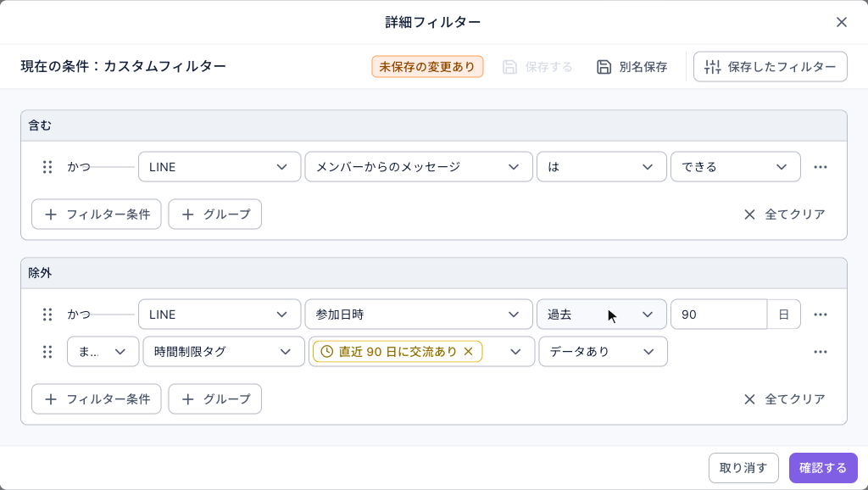The height and width of the screenshot is (490, 868).
Task: Add グループ in the 除外 section
Action: 214,399
